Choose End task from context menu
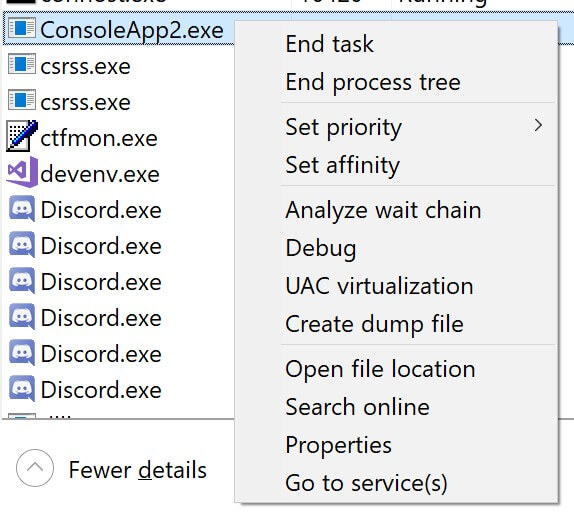The image size is (574, 512). tap(396, 44)
